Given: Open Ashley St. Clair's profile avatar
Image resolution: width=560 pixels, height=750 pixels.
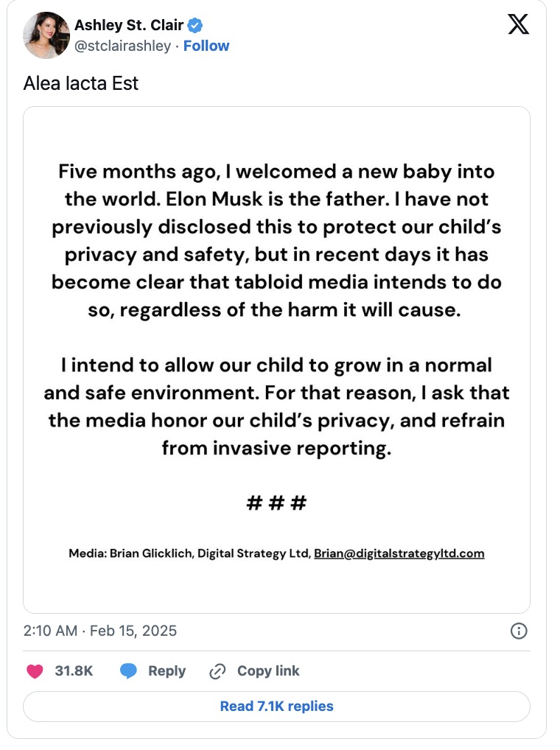Looking at the screenshot, I should [x=46, y=35].
